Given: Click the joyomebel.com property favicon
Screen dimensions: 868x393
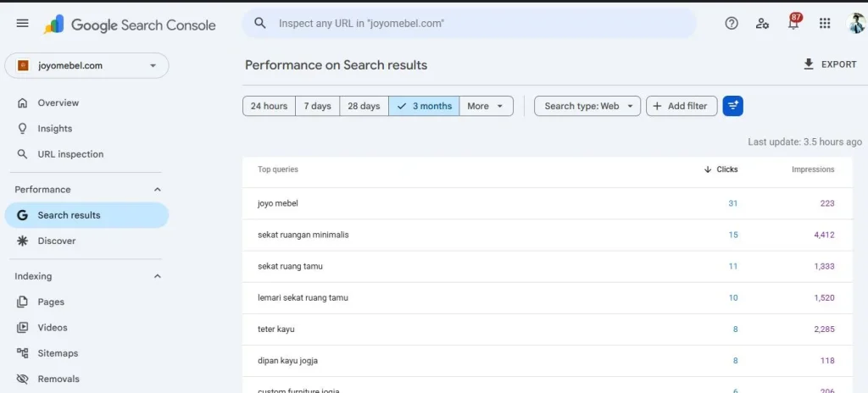Looking at the screenshot, I should click(23, 65).
